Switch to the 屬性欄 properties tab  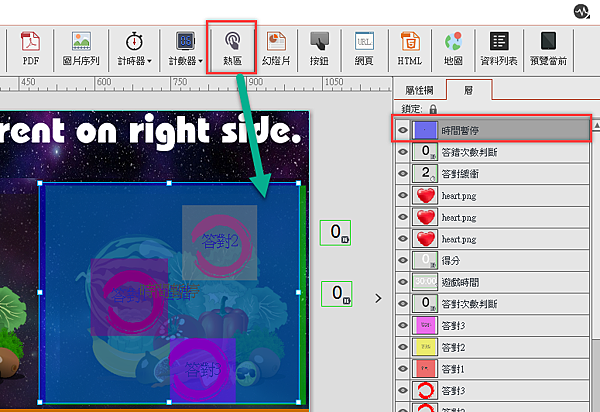pyautogui.click(x=419, y=90)
